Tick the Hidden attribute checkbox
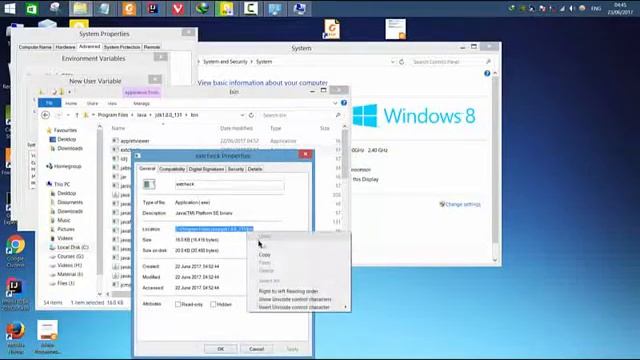 point(213,304)
